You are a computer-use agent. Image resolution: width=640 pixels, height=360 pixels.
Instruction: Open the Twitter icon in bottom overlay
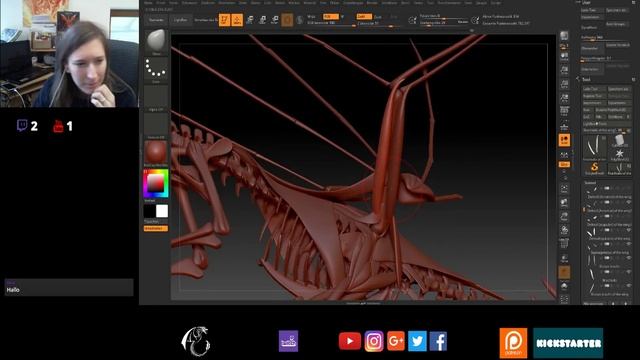[x=417, y=341]
